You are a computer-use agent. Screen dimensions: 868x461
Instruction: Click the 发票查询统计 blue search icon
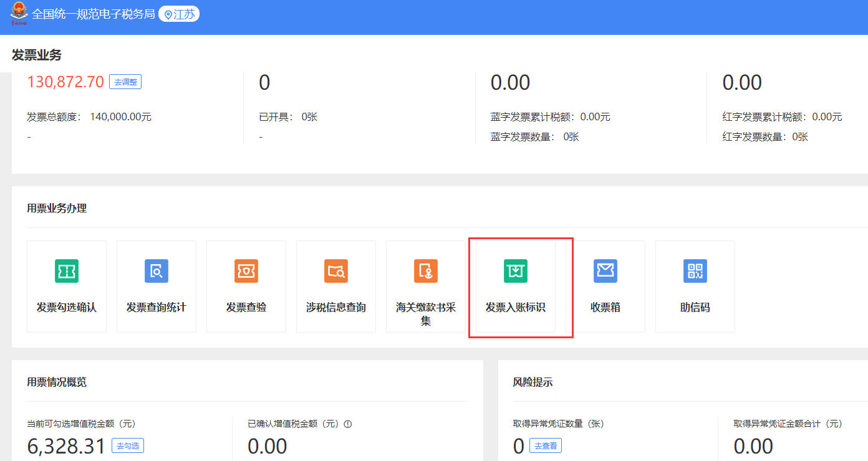[x=156, y=271]
